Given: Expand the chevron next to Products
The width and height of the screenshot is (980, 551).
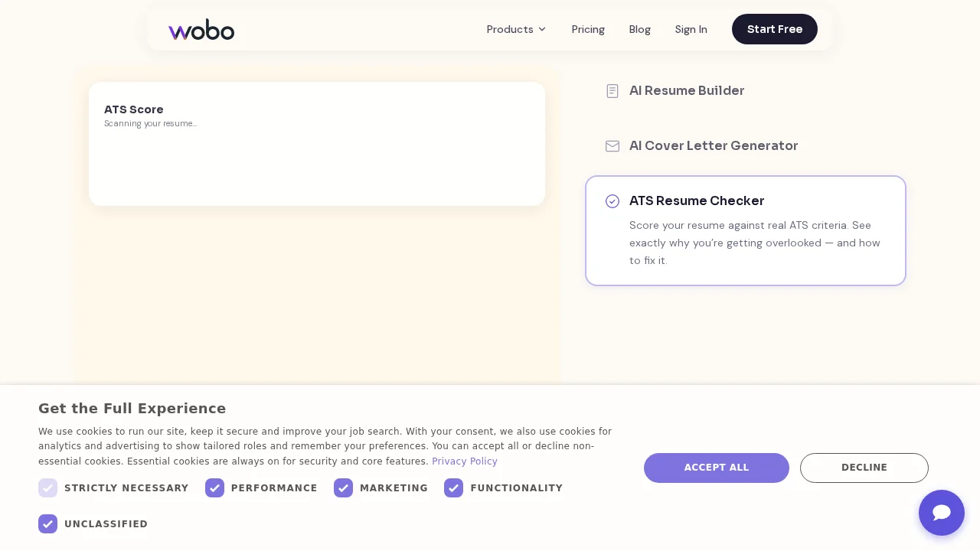Looking at the screenshot, I should pos(542,29).
